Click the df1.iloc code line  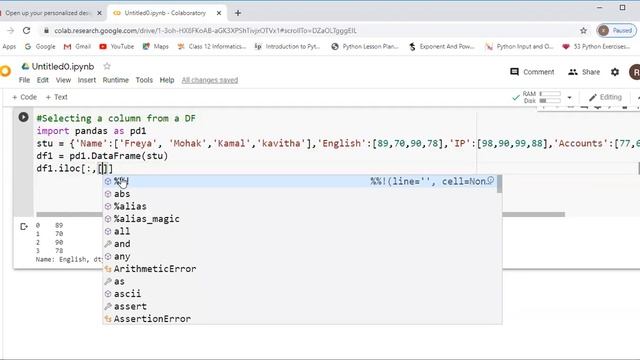[75, 168]
